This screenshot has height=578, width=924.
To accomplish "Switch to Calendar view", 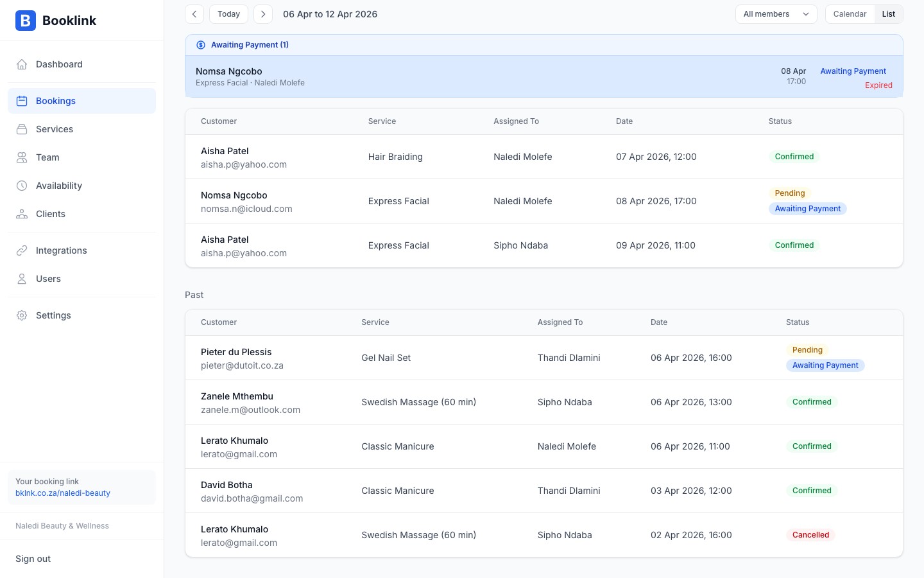I will pos(850,13).
